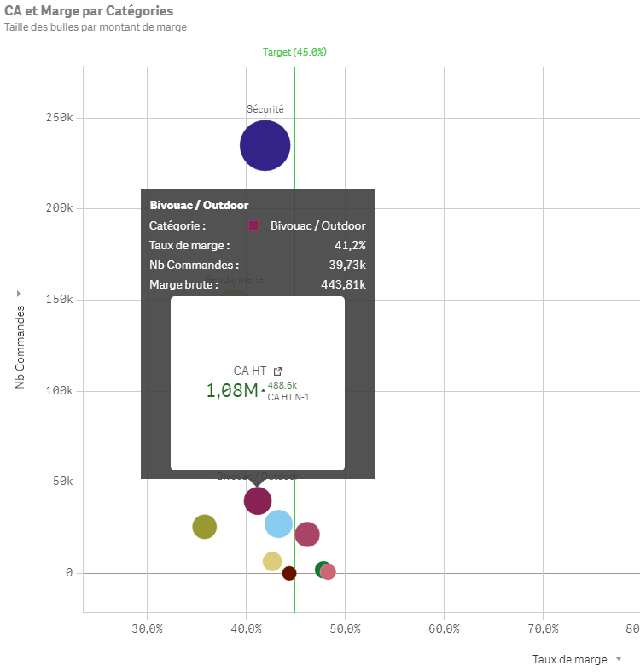This screenshot has width=640, height=672.
Task: Click the Taux de marge axis label
Action: [x=569, y=659]
